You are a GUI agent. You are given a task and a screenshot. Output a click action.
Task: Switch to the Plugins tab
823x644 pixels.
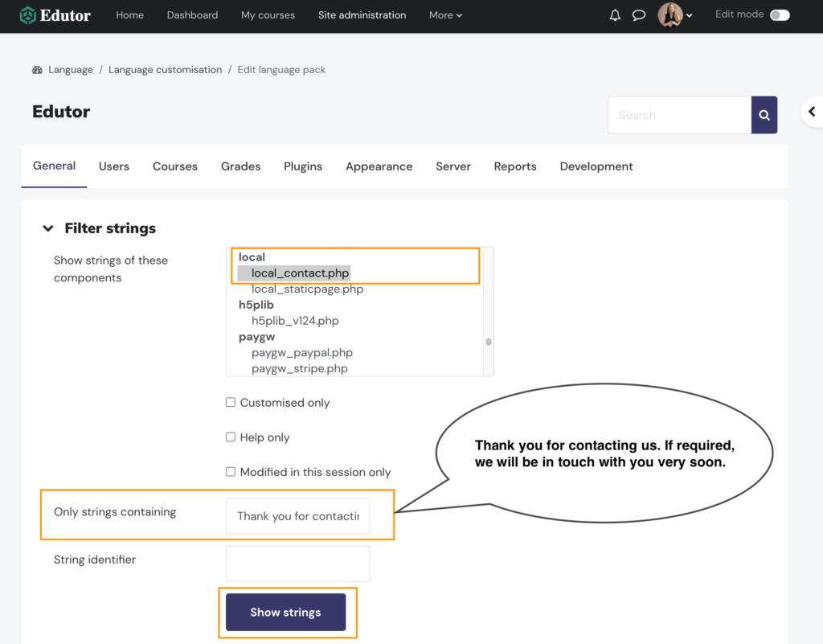[303, 166]
